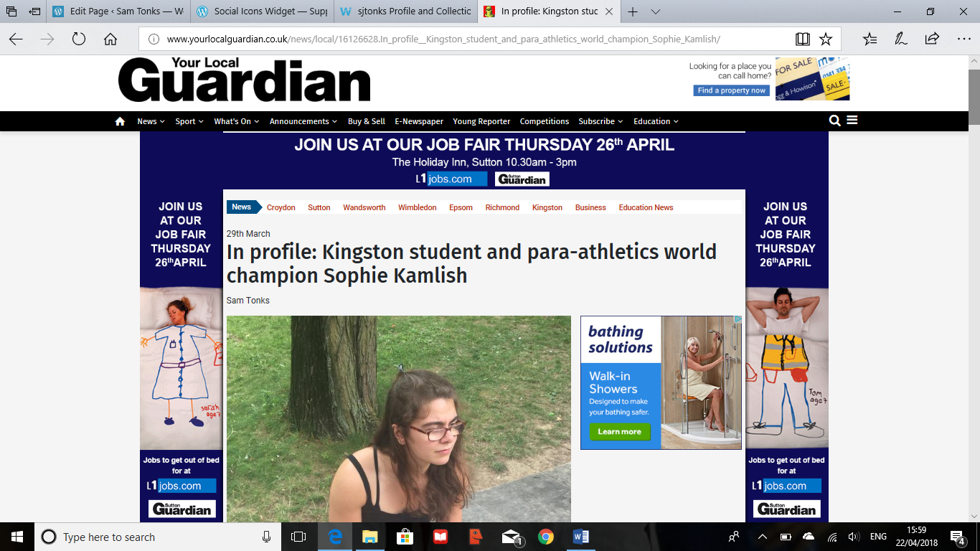
Task: Click the Guardian home icon in navbar
Action: pyautogui.click(x=120, y=121)
